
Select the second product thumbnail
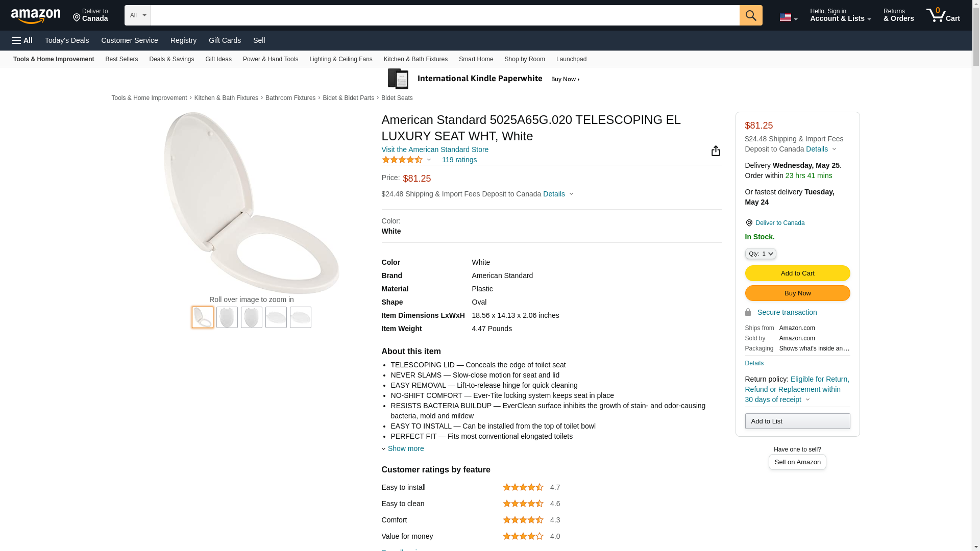pyautogui.click(x=227, y=317)
